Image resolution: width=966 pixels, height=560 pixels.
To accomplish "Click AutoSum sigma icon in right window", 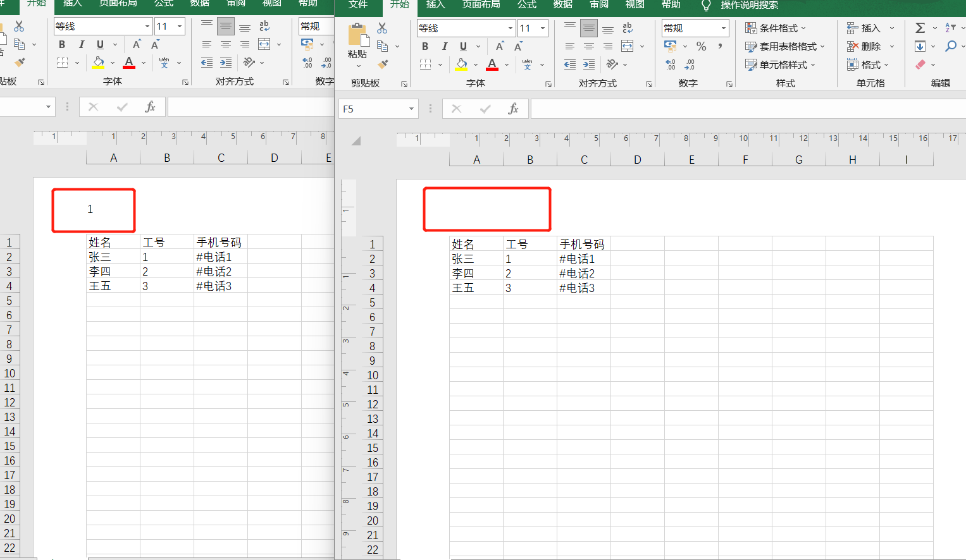I will point(920,28).
